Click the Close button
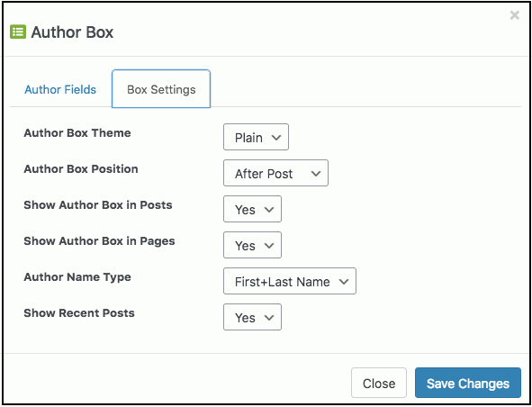 pyautogui.click(x=379, y=383)
